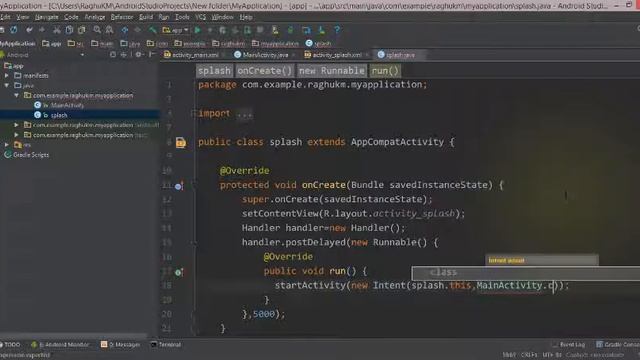
Task: Close the activity_main.xml tab
Action: click(x=224, y=55)
